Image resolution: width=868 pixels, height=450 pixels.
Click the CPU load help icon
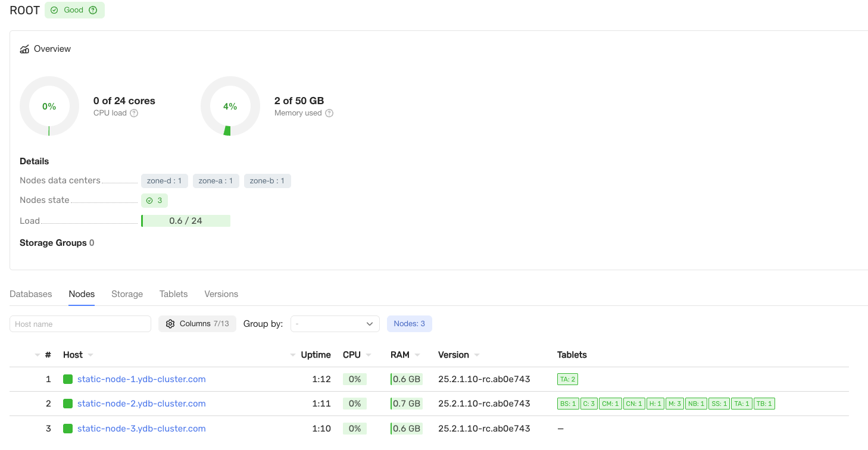(x=134, y=113)
